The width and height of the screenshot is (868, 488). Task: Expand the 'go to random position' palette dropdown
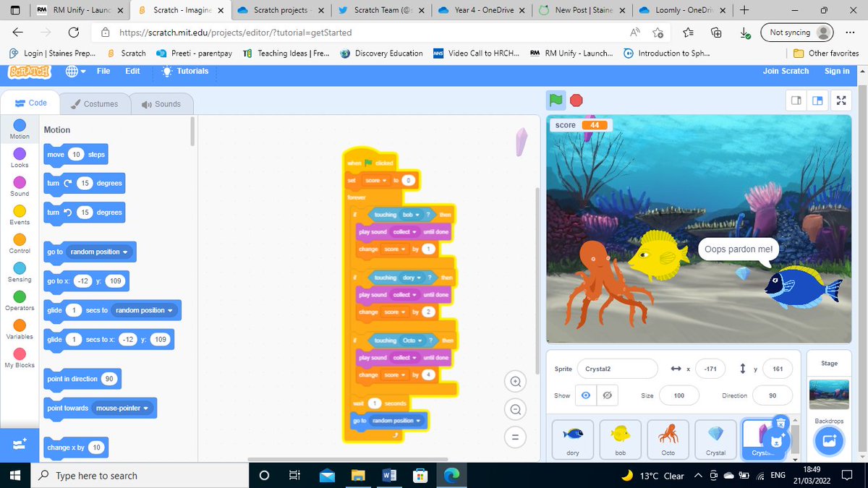click(x=98, y=252)
